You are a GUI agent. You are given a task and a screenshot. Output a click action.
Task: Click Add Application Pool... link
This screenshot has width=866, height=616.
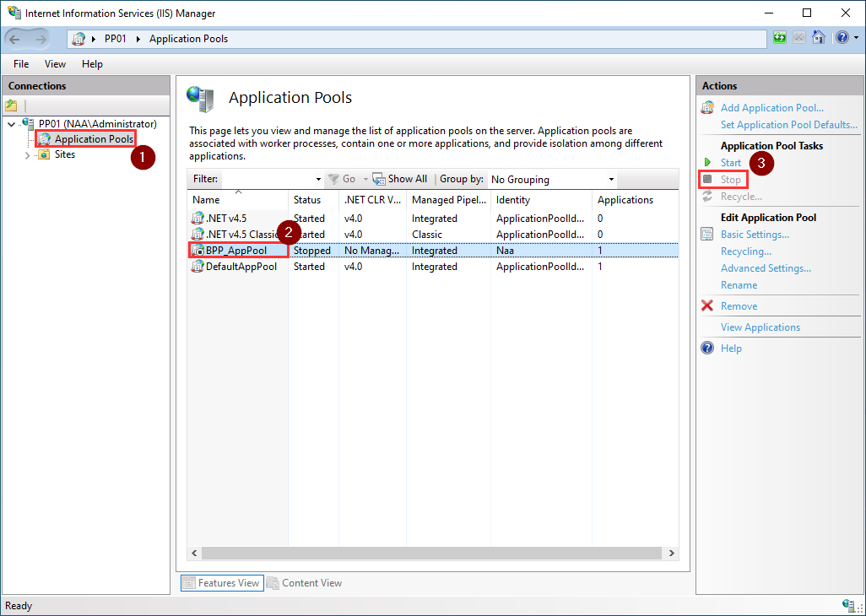coord(772,108)
